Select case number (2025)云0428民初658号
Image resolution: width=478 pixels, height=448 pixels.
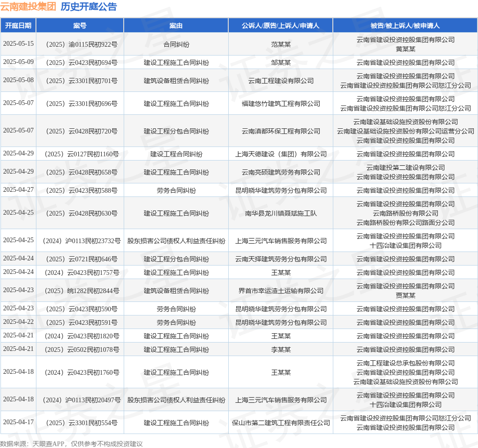coord(80,173)
